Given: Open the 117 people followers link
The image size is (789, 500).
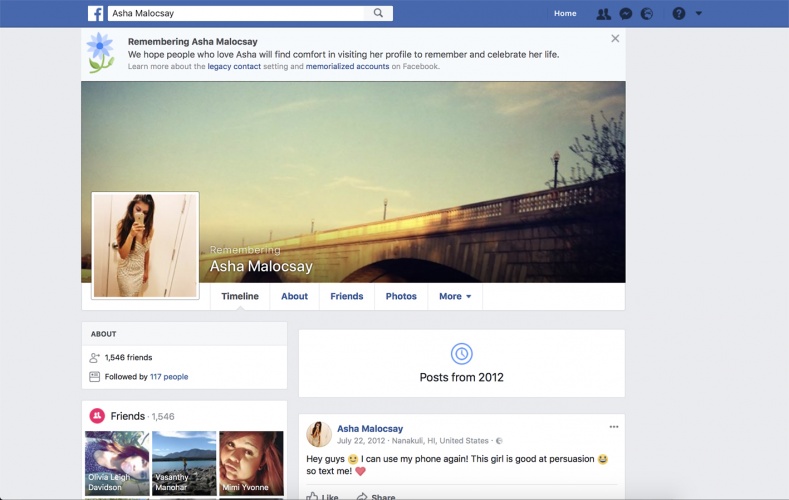Looking at the screenshot, I should 169,377.
